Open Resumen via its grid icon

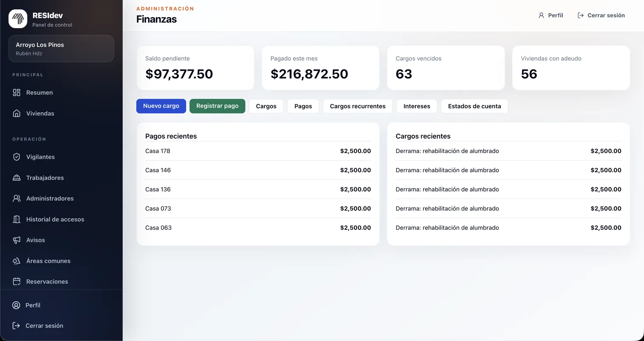tap(17, 92)
